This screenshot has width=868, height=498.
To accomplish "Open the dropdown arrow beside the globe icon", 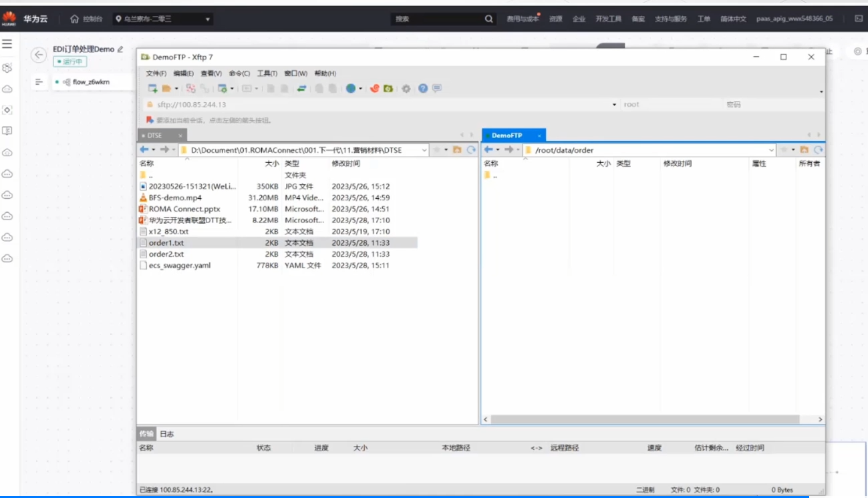I will 361,88.
